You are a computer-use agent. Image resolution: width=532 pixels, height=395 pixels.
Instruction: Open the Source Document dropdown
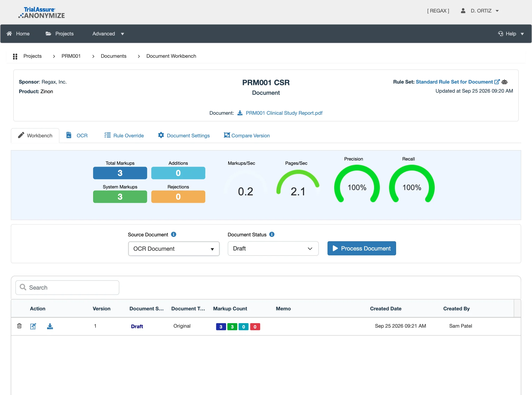click(174, 249)
